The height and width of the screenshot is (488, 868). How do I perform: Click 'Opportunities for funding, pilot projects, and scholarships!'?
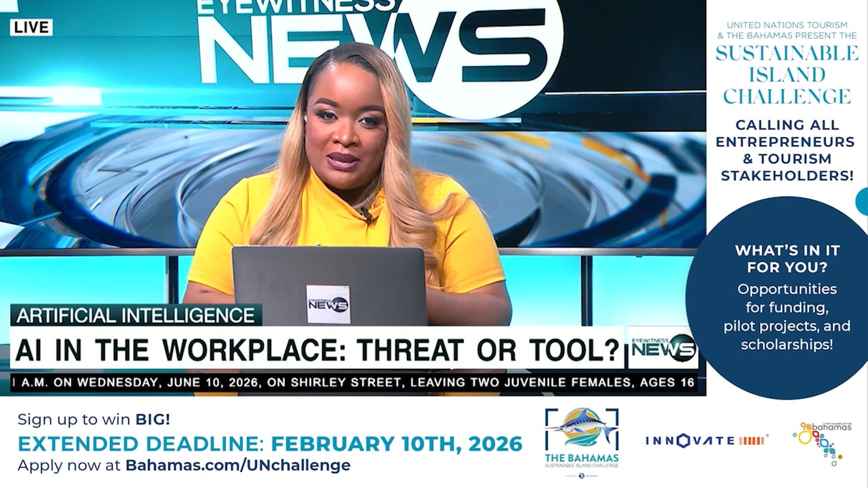tap(787, 317)
